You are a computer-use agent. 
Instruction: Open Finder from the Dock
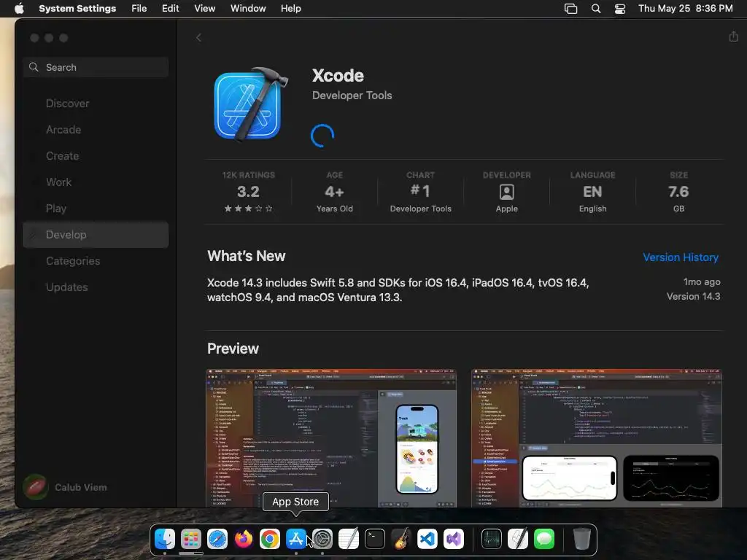pyautogui.click(x=165, y=539)
